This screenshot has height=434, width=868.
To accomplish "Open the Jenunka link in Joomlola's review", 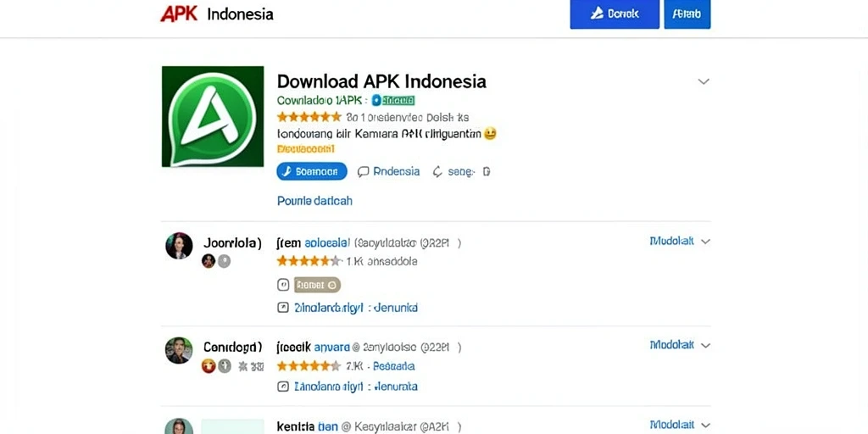I will coord(396,307).
